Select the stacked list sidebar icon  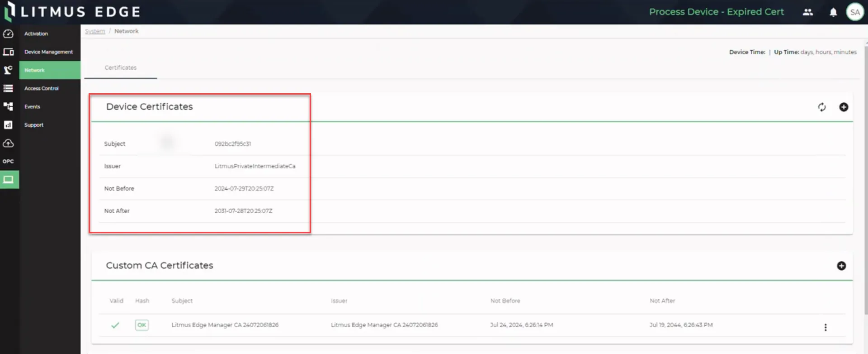[8, 88]
